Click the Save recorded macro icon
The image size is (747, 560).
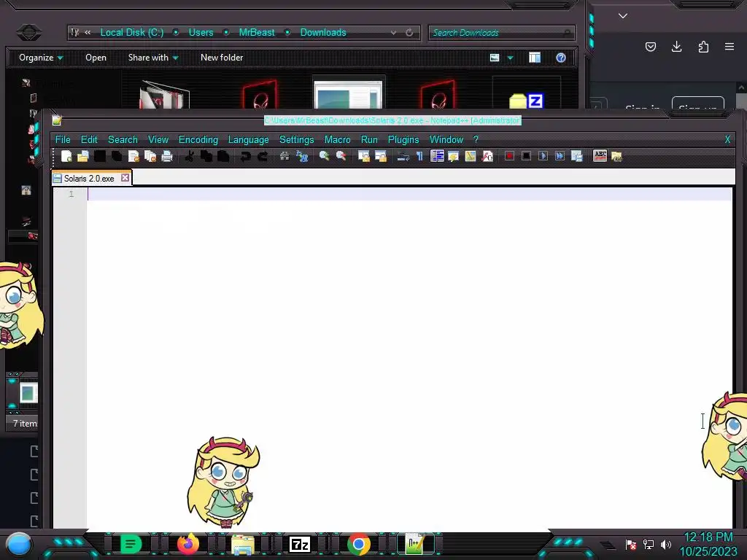point(576,156)
